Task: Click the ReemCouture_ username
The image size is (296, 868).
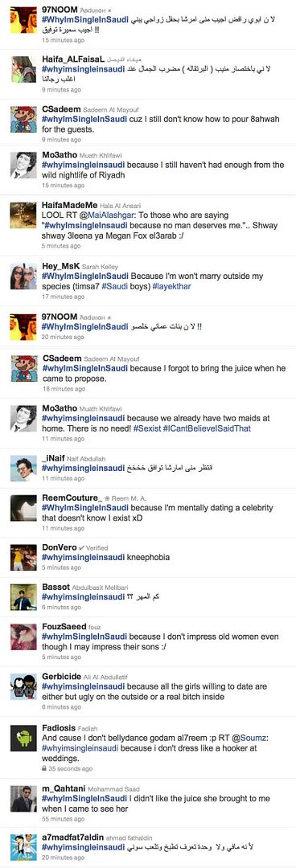Action: coord(72,497)
